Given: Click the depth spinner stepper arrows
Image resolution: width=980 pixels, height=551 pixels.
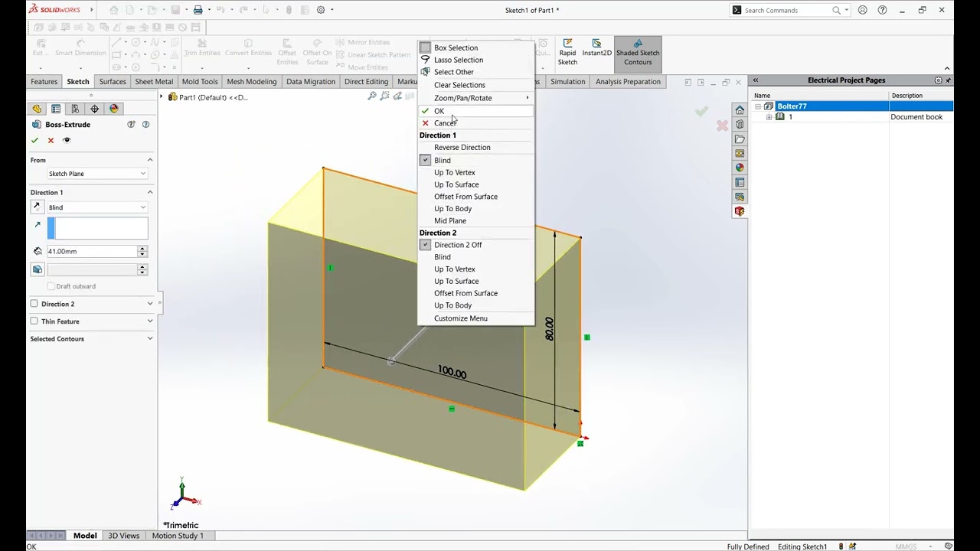Looking at the screenshot, I should (142, 251).
